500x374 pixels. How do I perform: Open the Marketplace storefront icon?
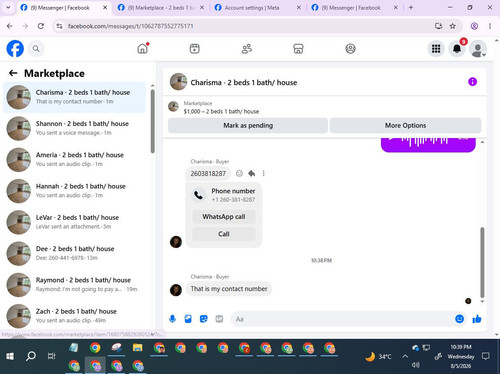[x=298, y=49]
